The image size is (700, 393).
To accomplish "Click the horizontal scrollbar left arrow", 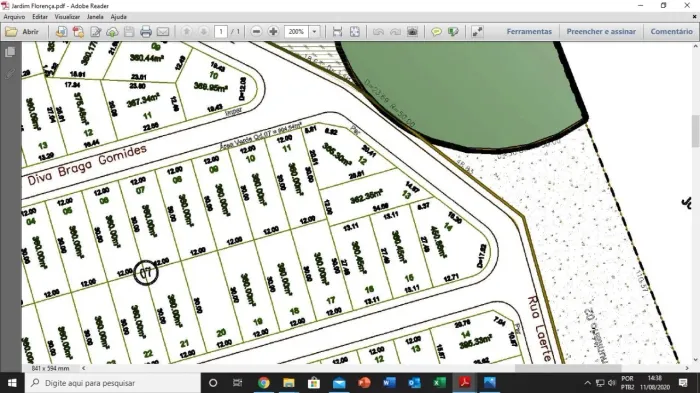I will 83,368.
